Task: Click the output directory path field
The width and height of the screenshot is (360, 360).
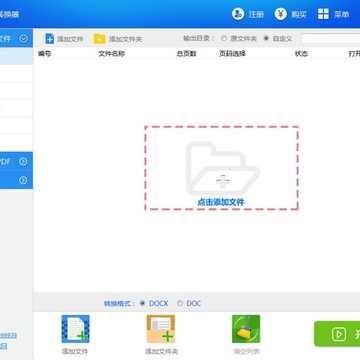Action: (331, 38)
